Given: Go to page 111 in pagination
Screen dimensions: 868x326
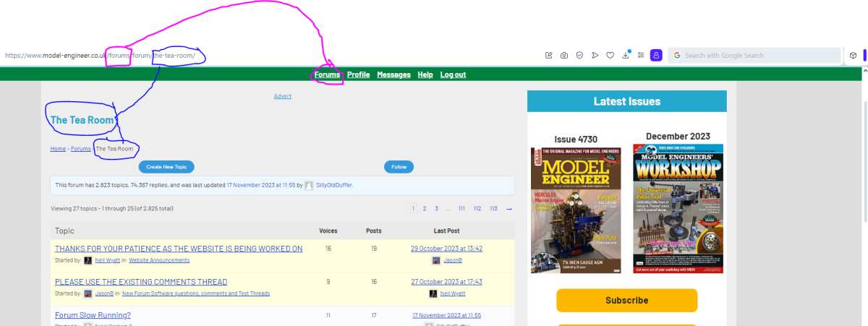Looking at the screenshot, I should pos(461,208).
